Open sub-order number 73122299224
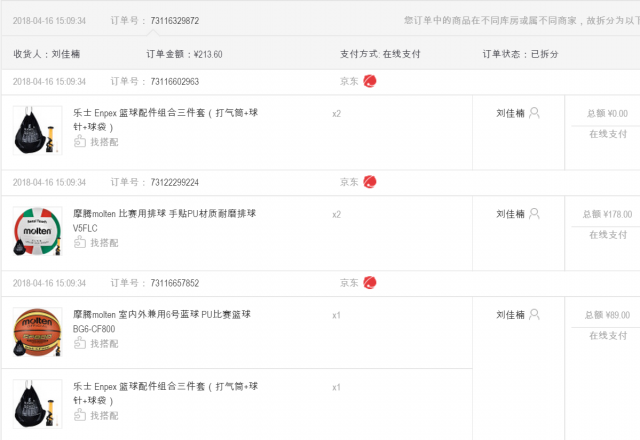 [x=175, y=182]
